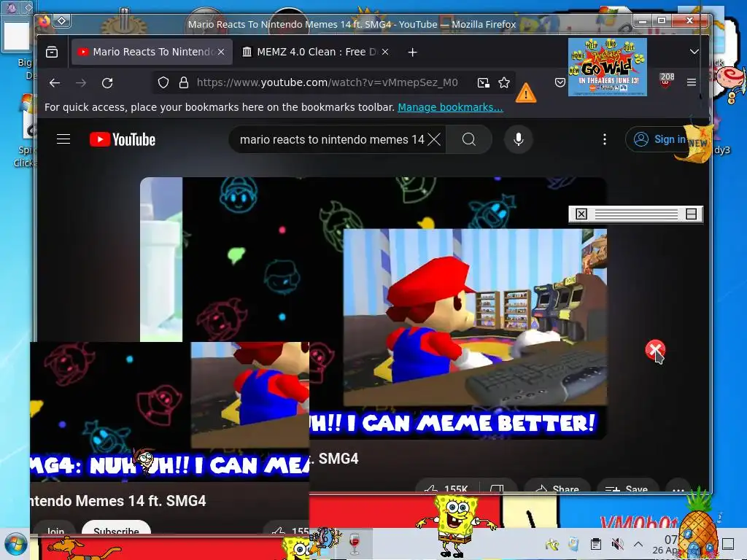The width and height of the screenshot is (747, 560).
Task: View site security via padlock icon
Action: coord(183,83)
